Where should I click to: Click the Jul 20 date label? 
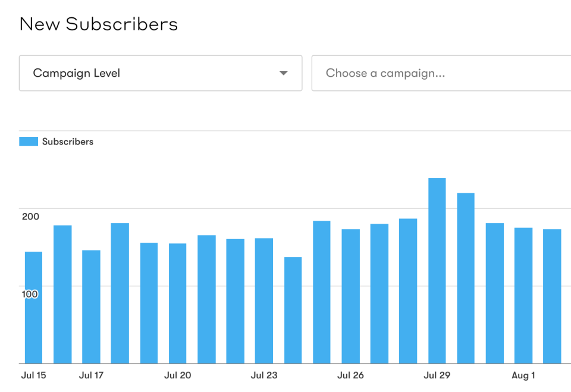[177, 375]
